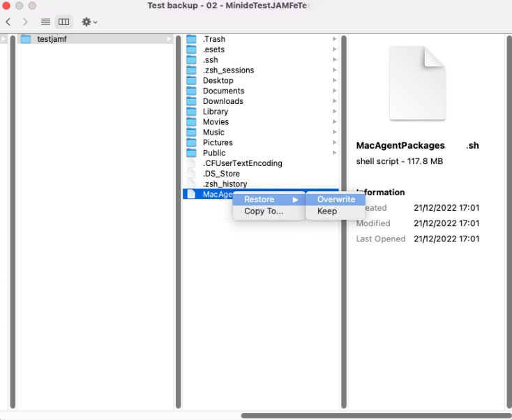This screenshot has width=512, height=420.
Task: Select the Movies folder name
Action: pos(216,122)
